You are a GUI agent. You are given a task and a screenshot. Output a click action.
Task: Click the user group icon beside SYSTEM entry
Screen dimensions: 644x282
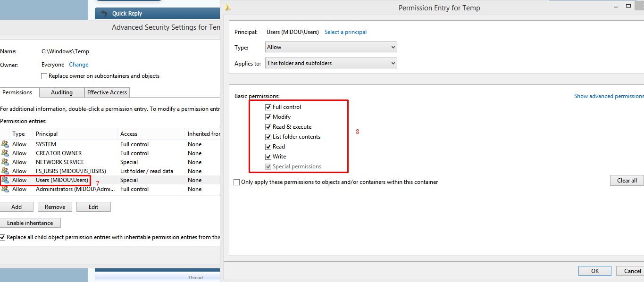click(5, 144)
